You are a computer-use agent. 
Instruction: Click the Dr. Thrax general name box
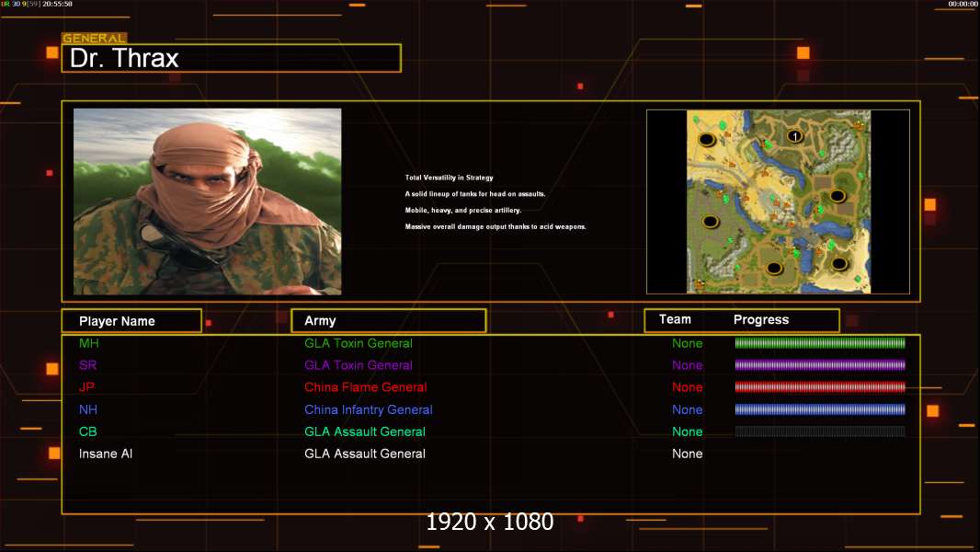[x=232, y=58]
